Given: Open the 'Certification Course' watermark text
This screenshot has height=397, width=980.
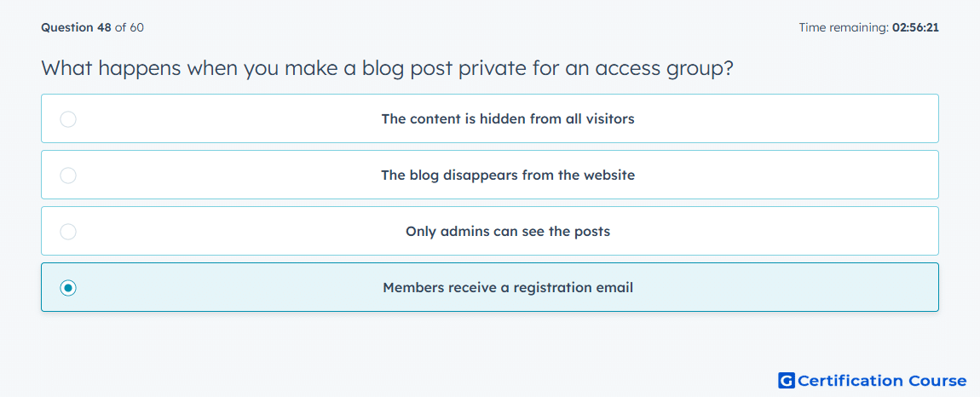Looking at the screenshot, I should 882,381.
